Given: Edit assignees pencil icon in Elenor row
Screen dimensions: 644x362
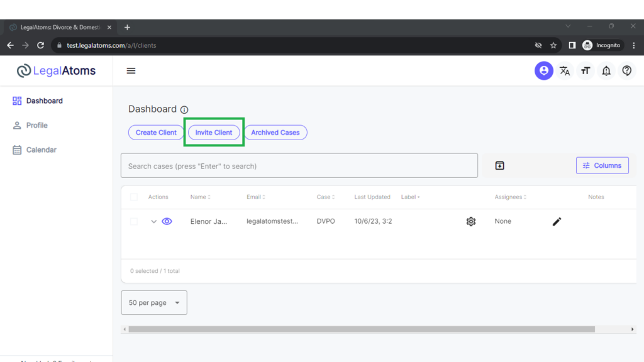Looking at the screenshot, I should (x=557, y=222).
